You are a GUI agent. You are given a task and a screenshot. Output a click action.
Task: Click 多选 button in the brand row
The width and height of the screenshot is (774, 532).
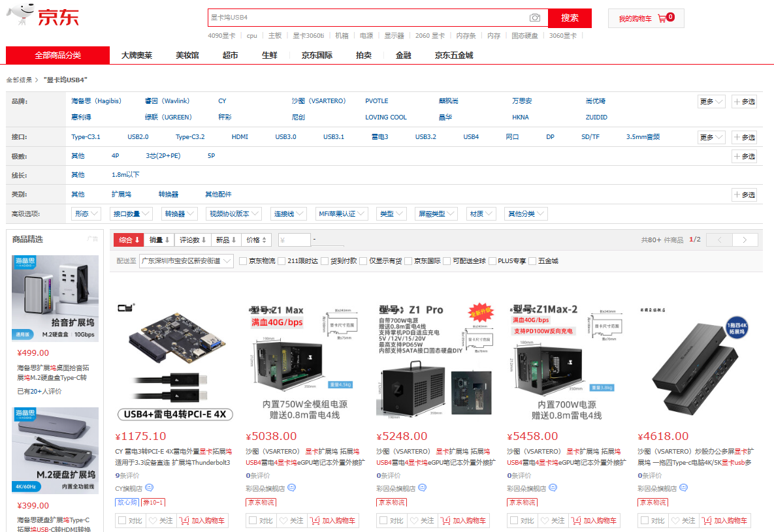(x=745, y=102)
